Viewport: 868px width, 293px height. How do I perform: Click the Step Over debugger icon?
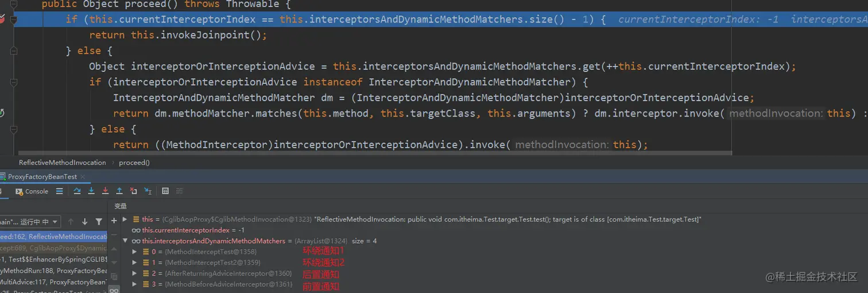pyautogui.click(x=77, y=191)
